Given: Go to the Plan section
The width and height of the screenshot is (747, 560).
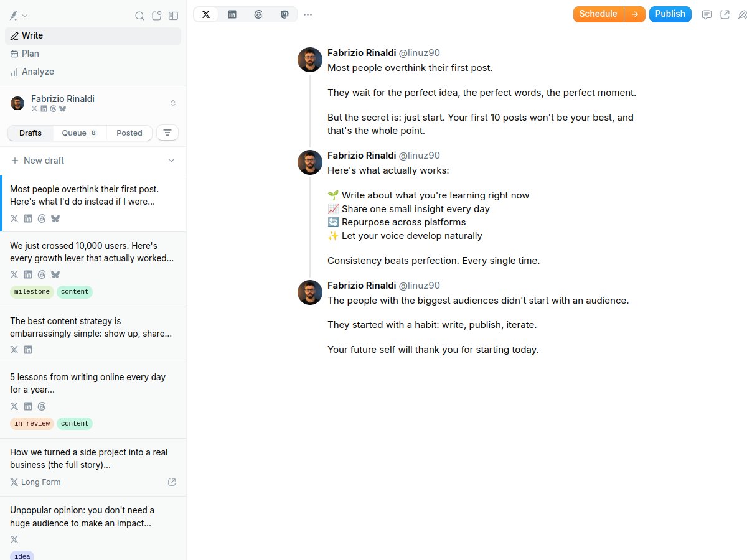Looking at the screenshot, I should (93, 54).
